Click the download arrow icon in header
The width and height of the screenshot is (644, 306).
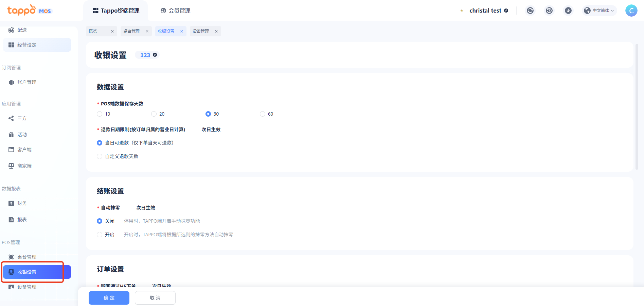pos(568,11)
